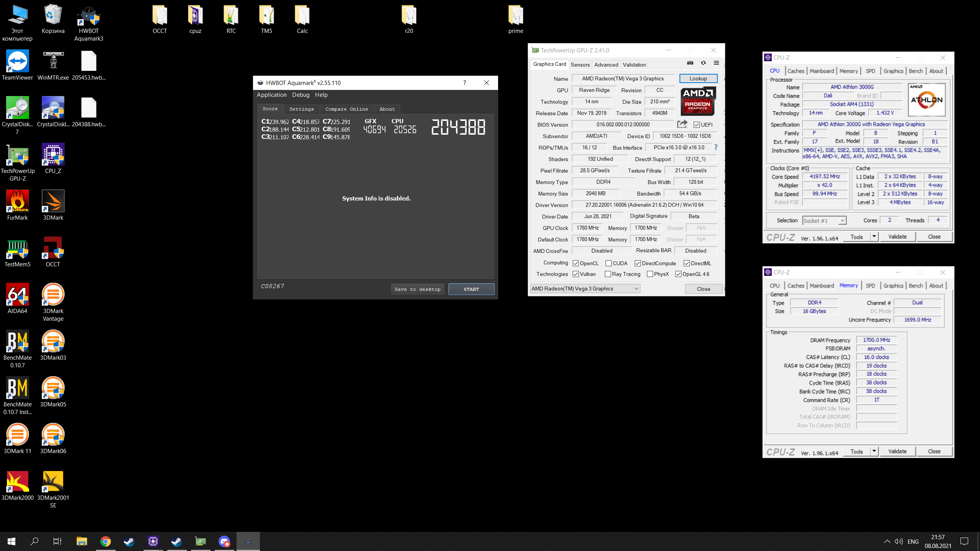
Task: Open AIDA64 desktop shortcut
Action: tap(17, 299)
